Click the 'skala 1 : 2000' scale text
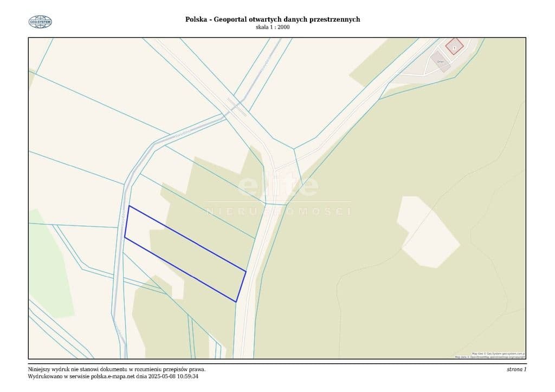 pos(273,27)
